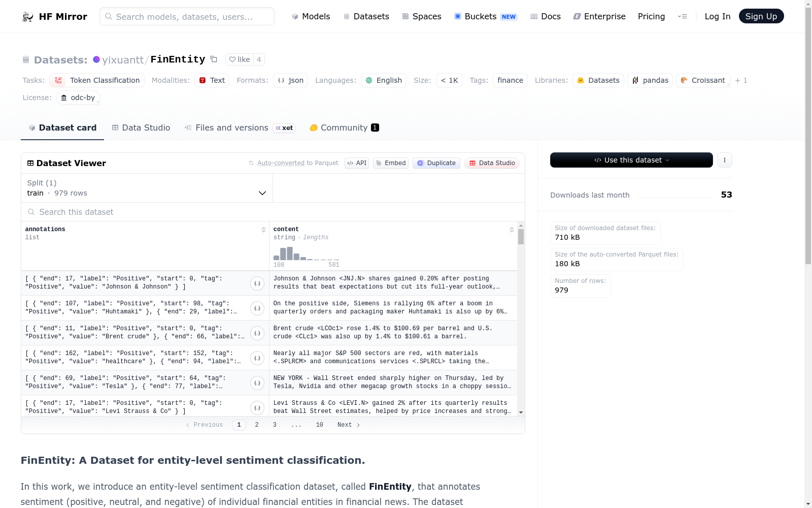Viewport: 812px width, 508px height.
Task: Go to Datasets in the navigation
Action: coord(366,16)
